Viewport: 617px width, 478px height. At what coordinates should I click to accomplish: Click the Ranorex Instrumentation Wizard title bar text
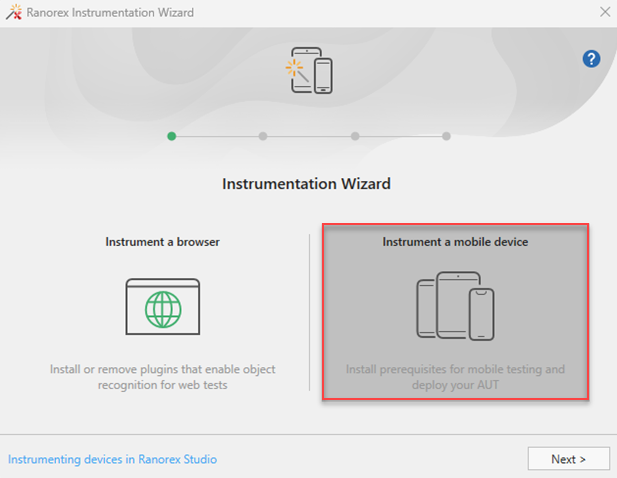[110, 13]
